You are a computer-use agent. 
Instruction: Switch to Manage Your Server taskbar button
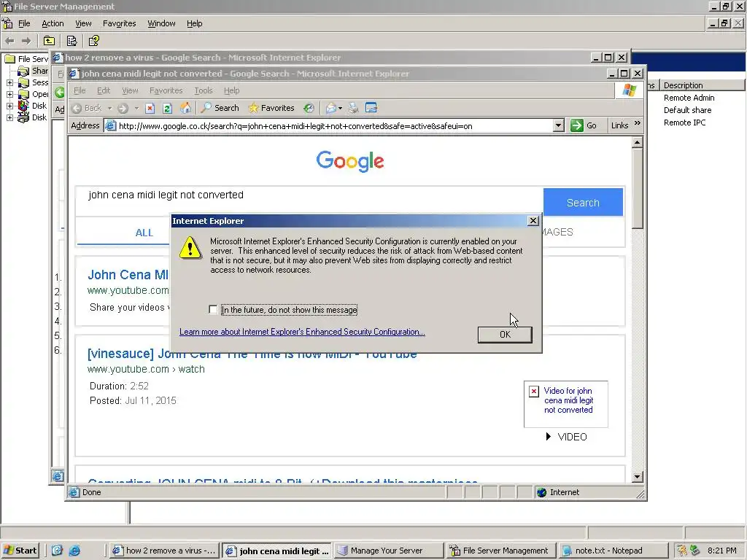[x=388, y=551]
